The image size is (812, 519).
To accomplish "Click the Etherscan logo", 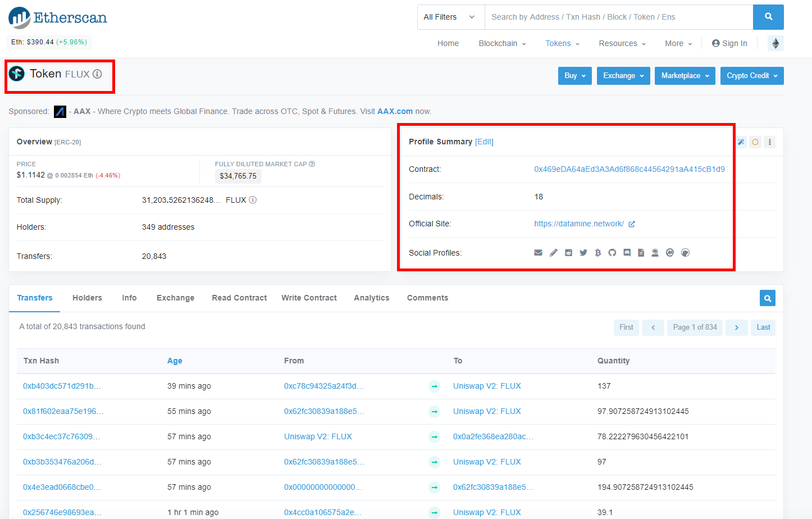I will (57, 18).
